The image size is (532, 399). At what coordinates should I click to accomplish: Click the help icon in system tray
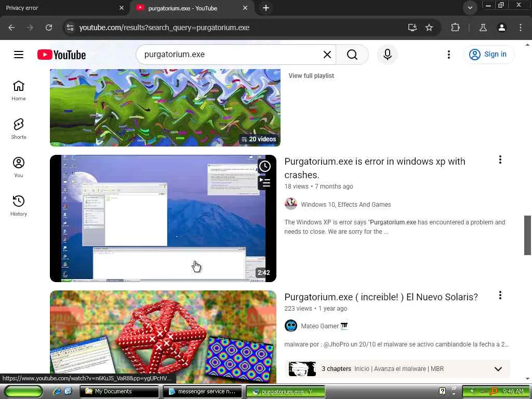[x=442, y=391]
